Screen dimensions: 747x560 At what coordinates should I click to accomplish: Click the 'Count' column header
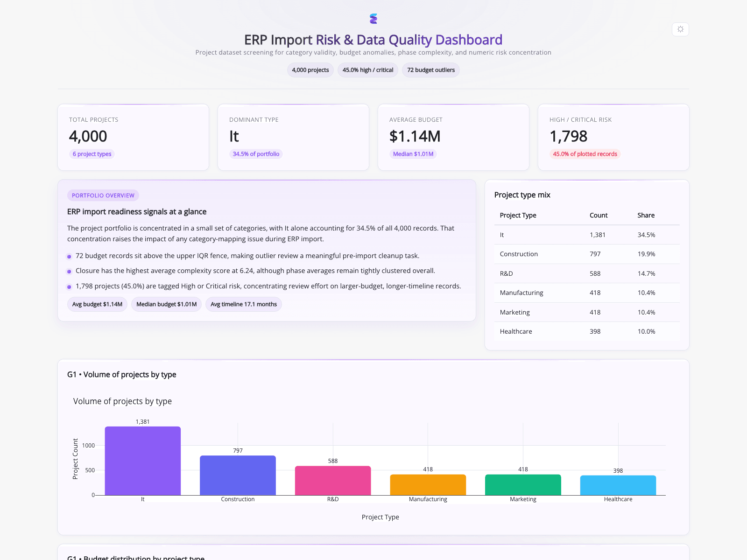(599, 215)
